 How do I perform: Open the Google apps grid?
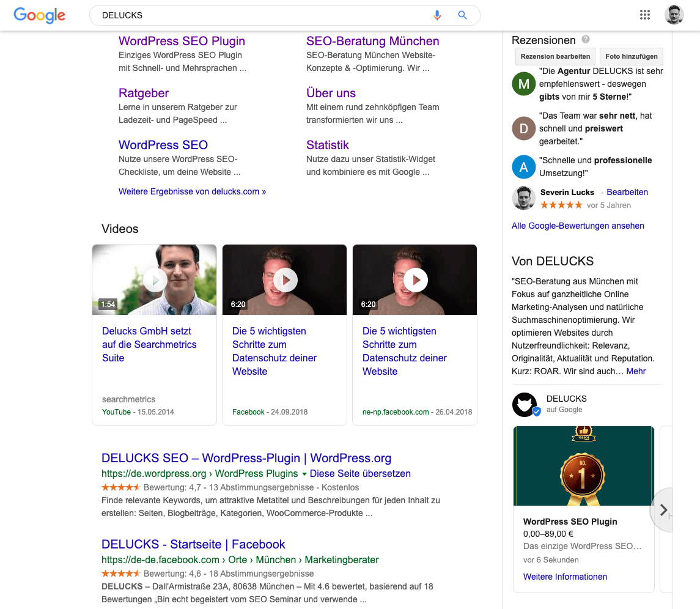[644, 15]
